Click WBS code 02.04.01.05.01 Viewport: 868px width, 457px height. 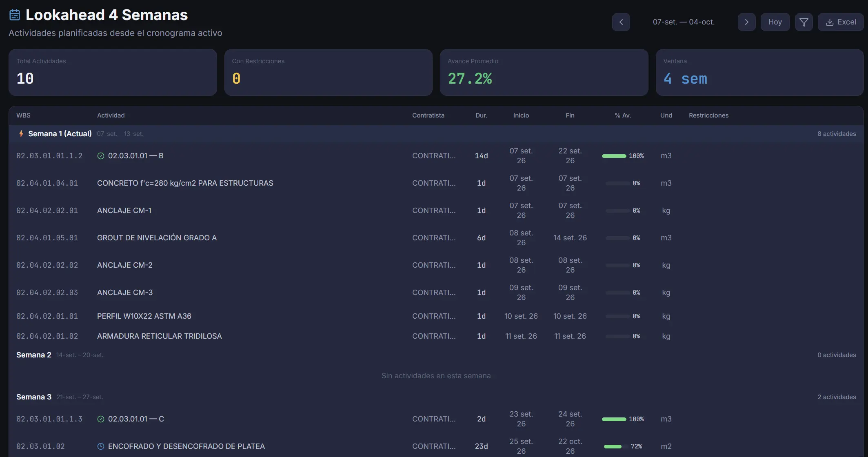47,238
